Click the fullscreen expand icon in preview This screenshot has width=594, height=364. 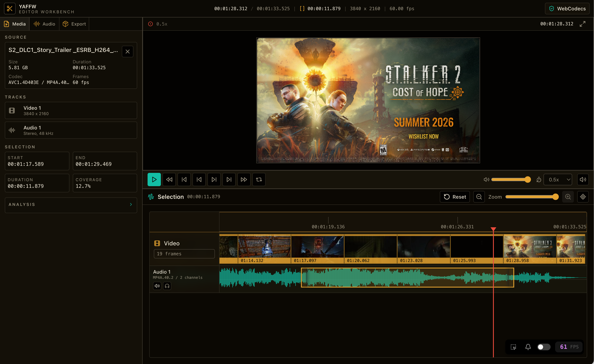[x=582, y=24]
